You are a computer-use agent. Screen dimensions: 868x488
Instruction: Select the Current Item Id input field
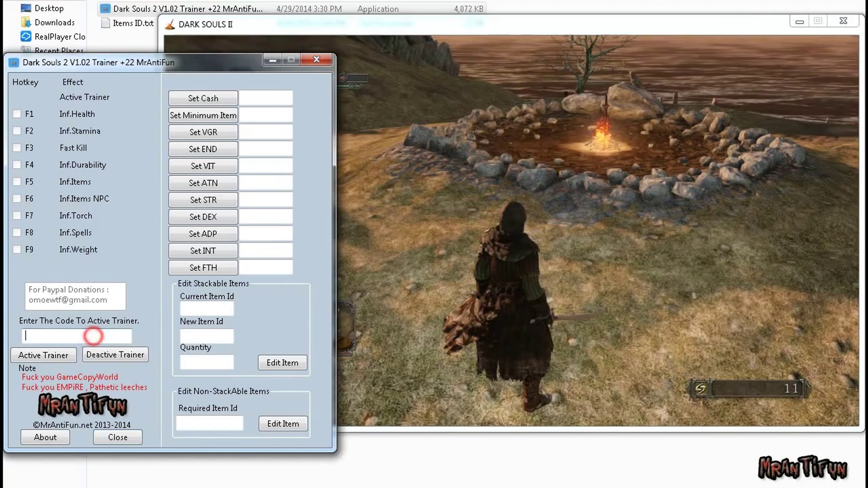point(207,309)
